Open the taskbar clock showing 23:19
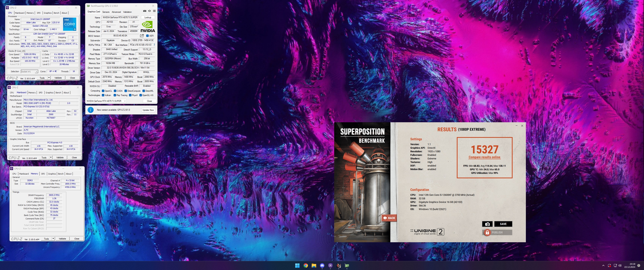Screen dimensions: 644x270 tap(630, 265)
